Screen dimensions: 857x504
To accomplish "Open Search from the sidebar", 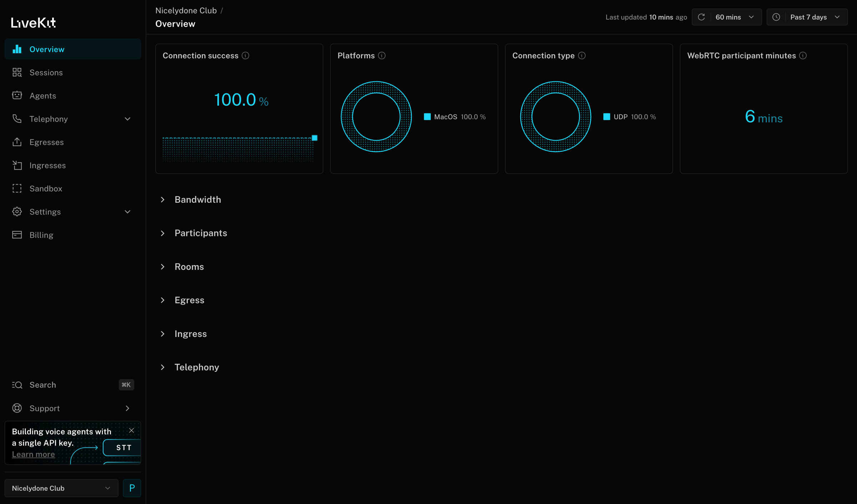I will point(73,385).
